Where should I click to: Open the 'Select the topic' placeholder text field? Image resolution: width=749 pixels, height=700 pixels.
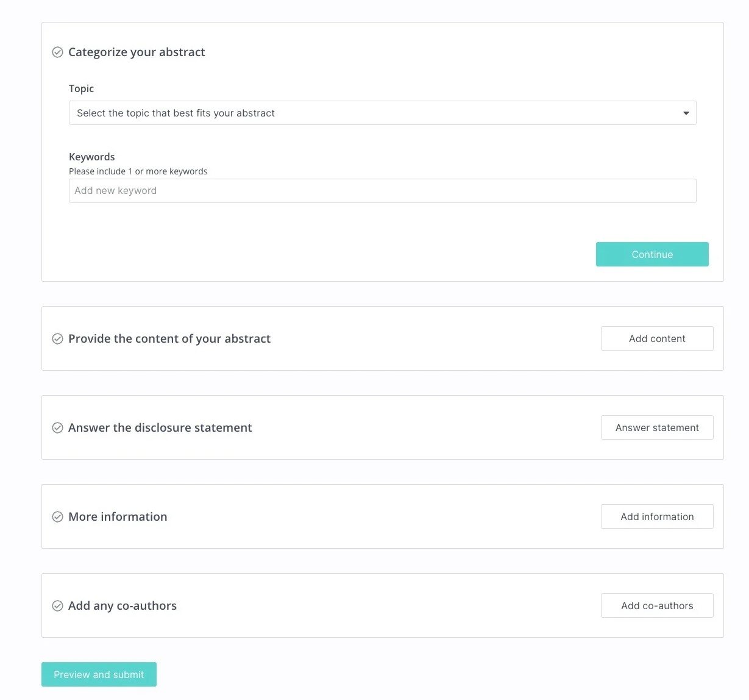click(x=176, y=113)
